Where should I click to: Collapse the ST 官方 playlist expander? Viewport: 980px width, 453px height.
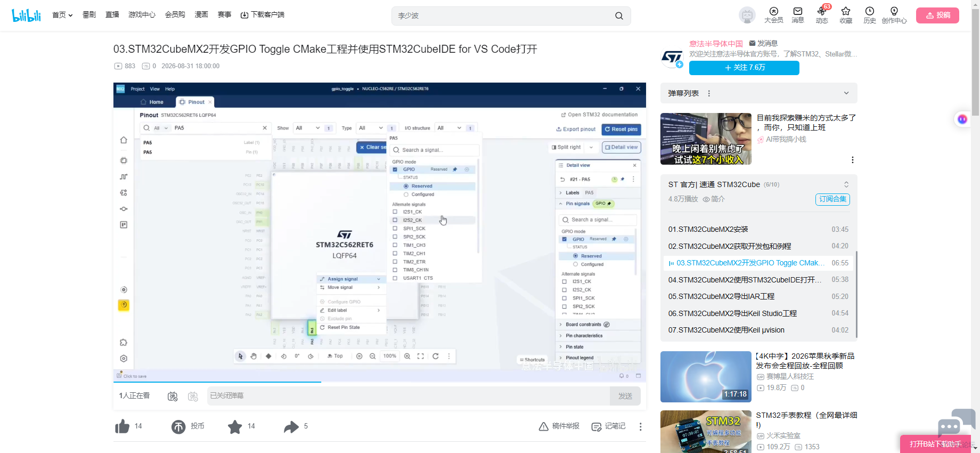point(846,184)
